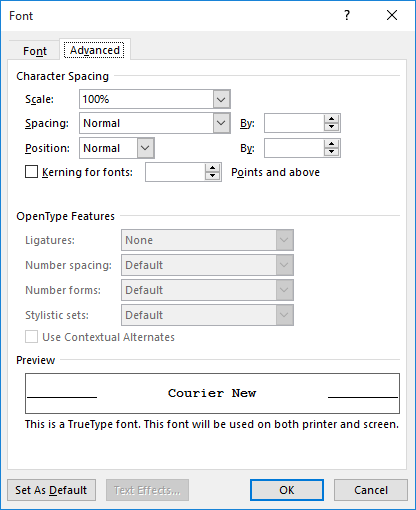Open the Number forms dropdown
416x510 pixels.
click(207, 290)
